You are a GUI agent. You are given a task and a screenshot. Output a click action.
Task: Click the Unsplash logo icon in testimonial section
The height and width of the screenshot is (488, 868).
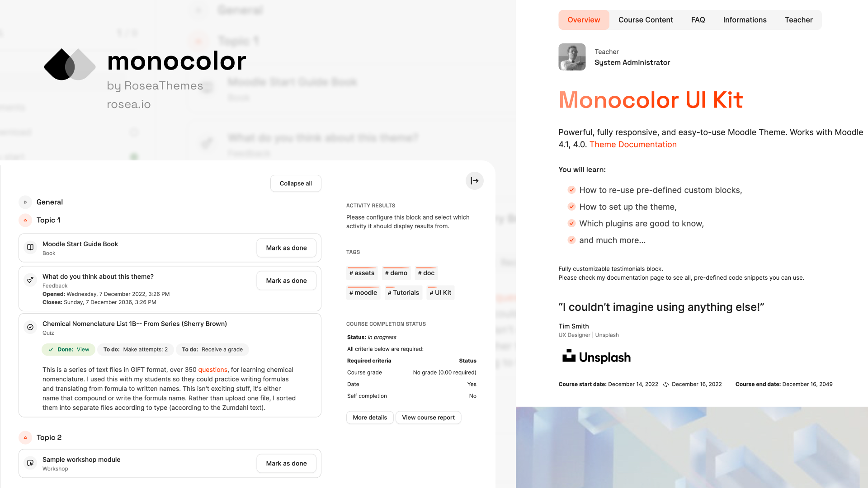pos(568,356)
